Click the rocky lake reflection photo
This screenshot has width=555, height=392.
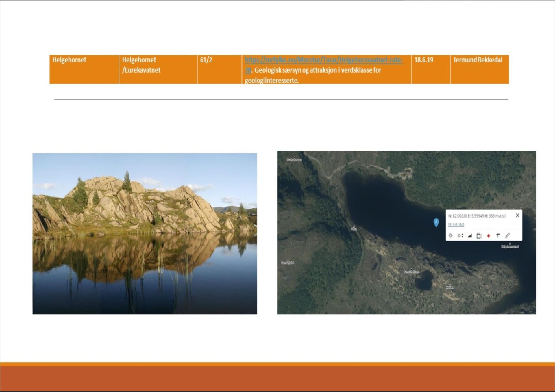[x=145, y=233]
